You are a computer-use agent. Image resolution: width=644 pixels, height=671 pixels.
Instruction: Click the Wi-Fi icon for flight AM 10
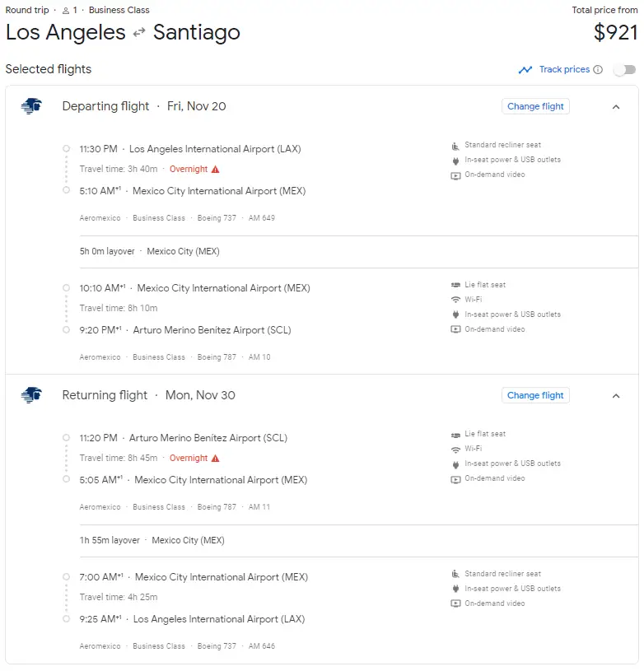[x=455, y=300]
